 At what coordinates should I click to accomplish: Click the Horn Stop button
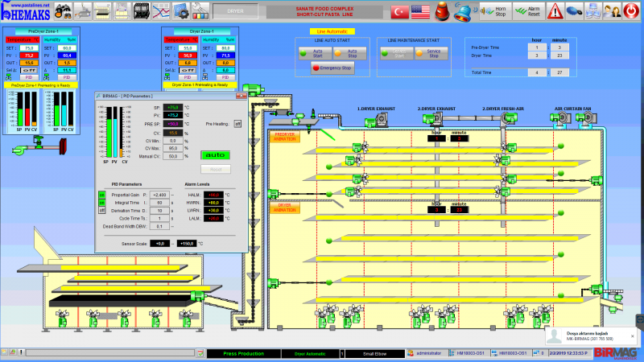496,11
